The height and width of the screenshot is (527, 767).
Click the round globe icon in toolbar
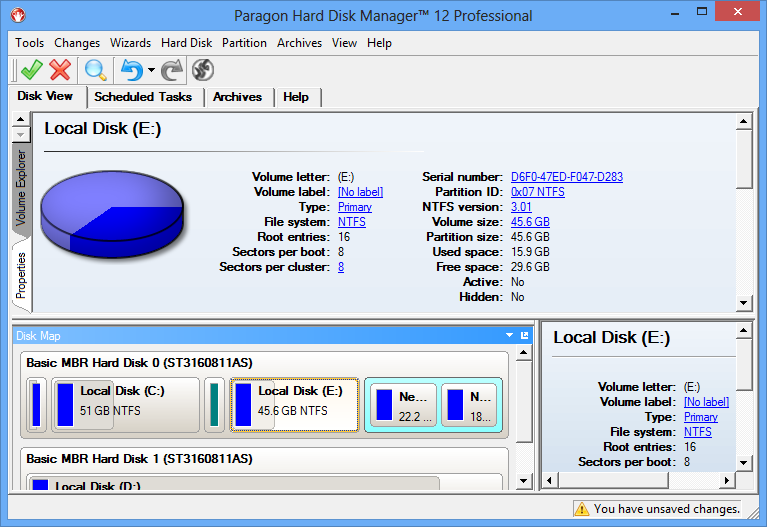click(x=203, y=69)
